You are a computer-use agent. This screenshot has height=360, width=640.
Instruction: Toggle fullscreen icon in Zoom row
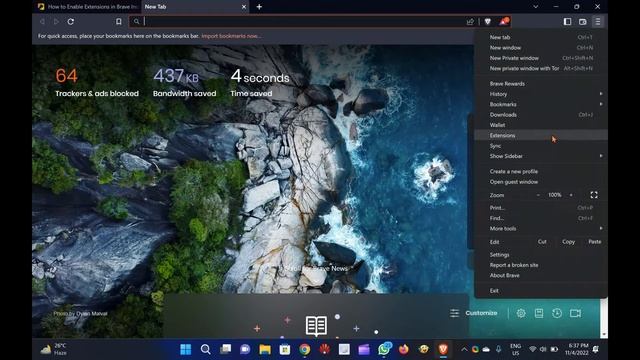pos(594,195)
